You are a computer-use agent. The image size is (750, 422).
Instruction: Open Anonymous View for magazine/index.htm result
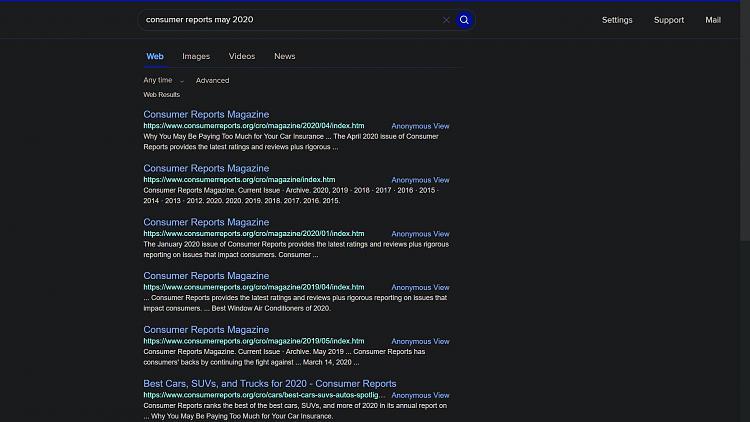tap(420, 180)
